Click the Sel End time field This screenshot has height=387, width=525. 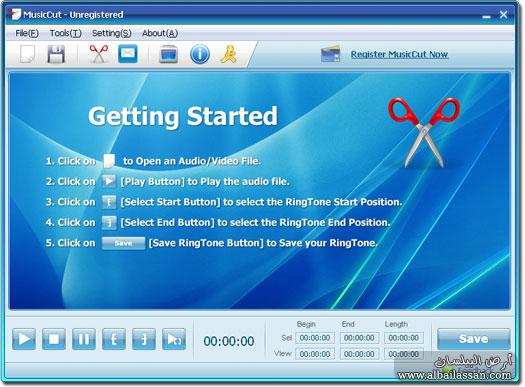pyautogui.click(x=359, y=338)
